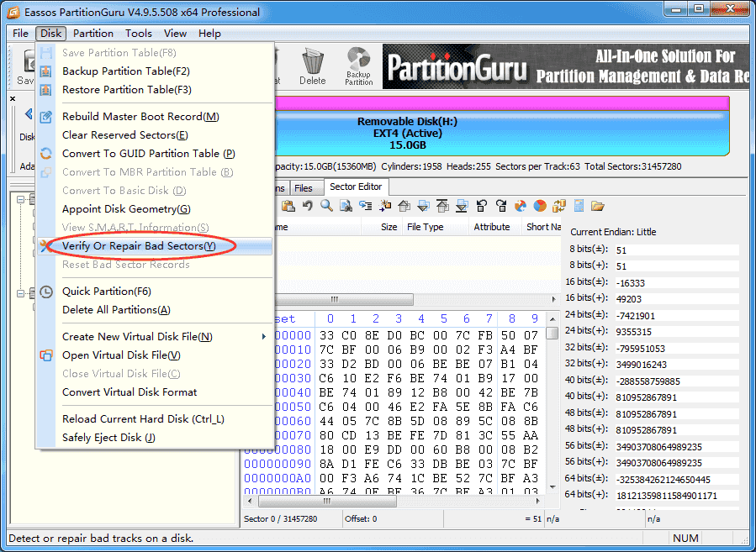
Task: Expand Create New Virtual Disk File submenu
Action: (x=155, y=337)
